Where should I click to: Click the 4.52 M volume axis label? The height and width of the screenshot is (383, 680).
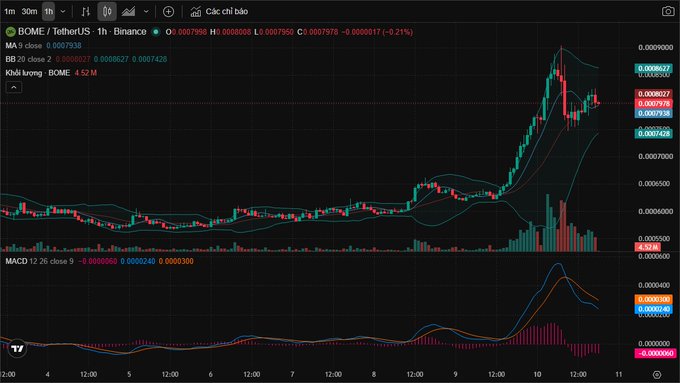click(648, 247)
